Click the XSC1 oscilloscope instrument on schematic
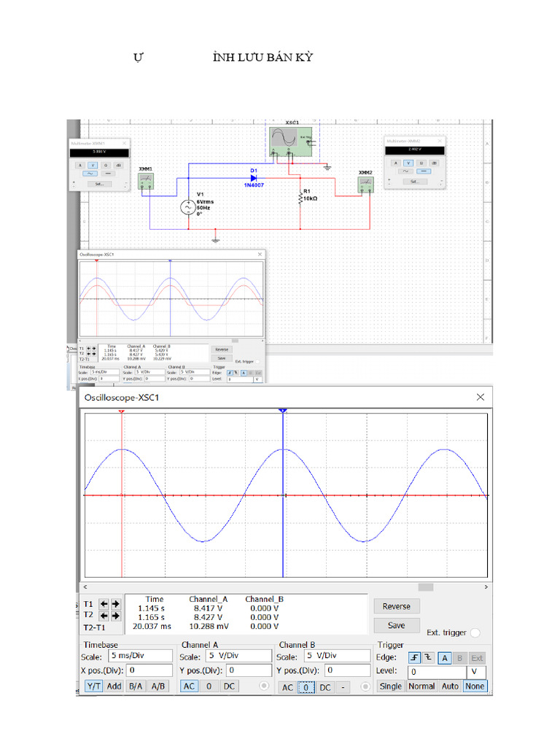Image resolution: width=560 pixels, height=747 pixels. [291, 139]
